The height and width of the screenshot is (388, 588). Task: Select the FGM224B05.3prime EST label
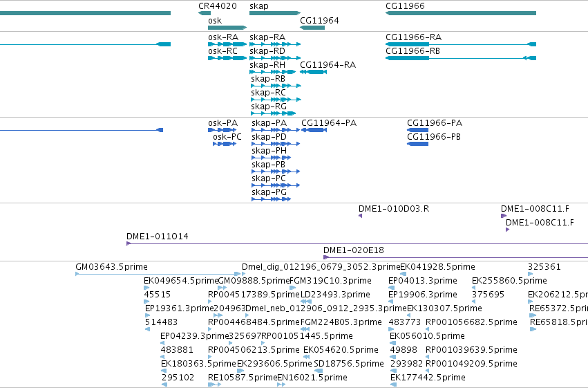341,322
